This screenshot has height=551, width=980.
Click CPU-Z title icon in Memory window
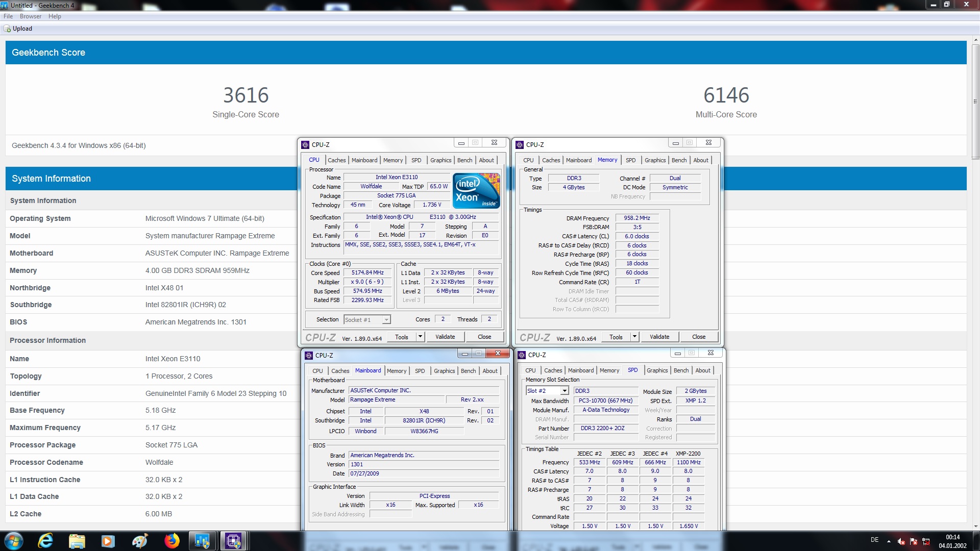(520, 144)
